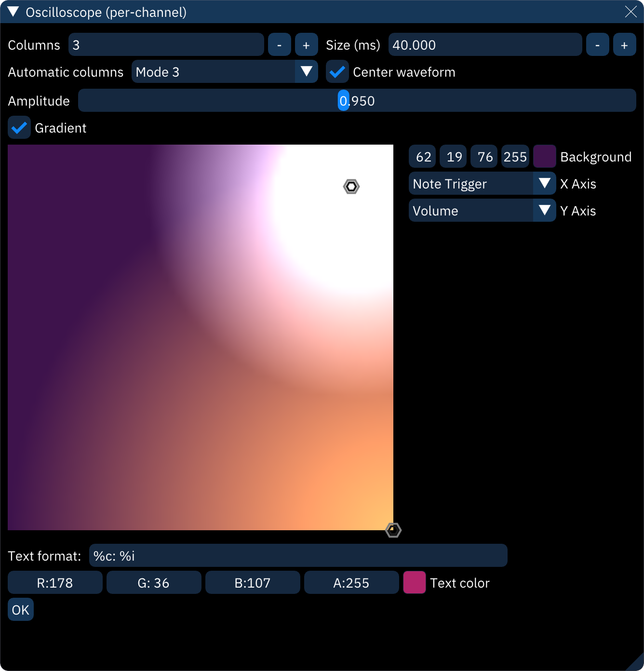Screen dimensions: 644x671
Task: Collapse the Oscilloscope window with title triangle
Action: coord(13,12)
